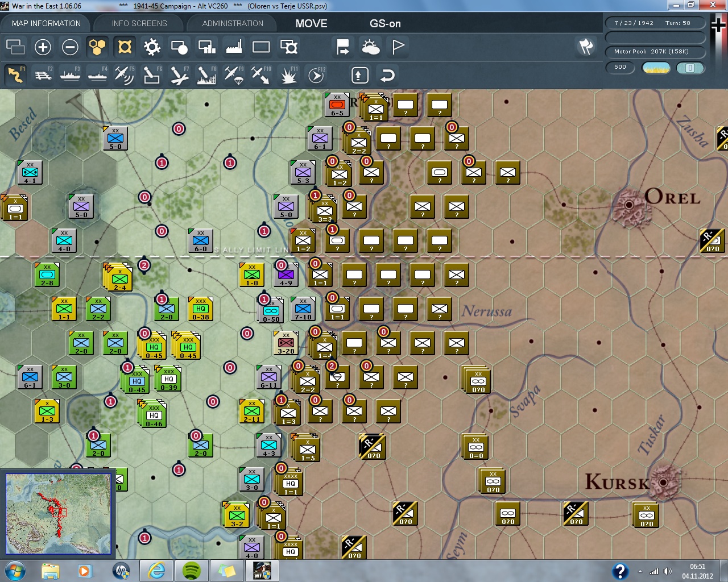
Task: Select the blue infantry unit labeled 7-10
Action: pyautogui.click(x=303, y=309)
